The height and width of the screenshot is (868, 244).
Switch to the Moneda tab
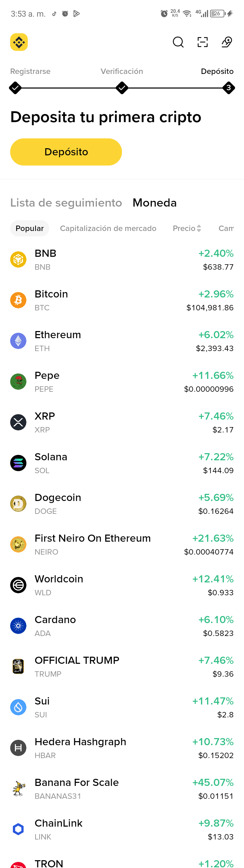[x=155, y=202]
